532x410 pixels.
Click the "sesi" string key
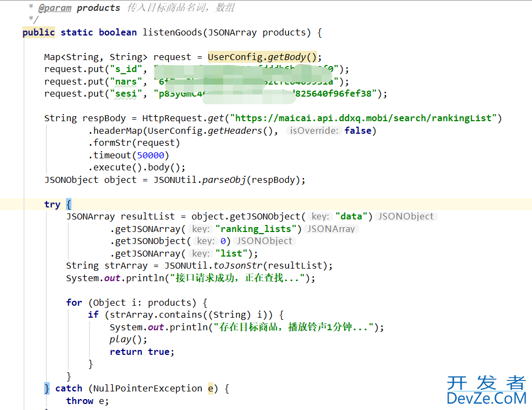(126, 94)
